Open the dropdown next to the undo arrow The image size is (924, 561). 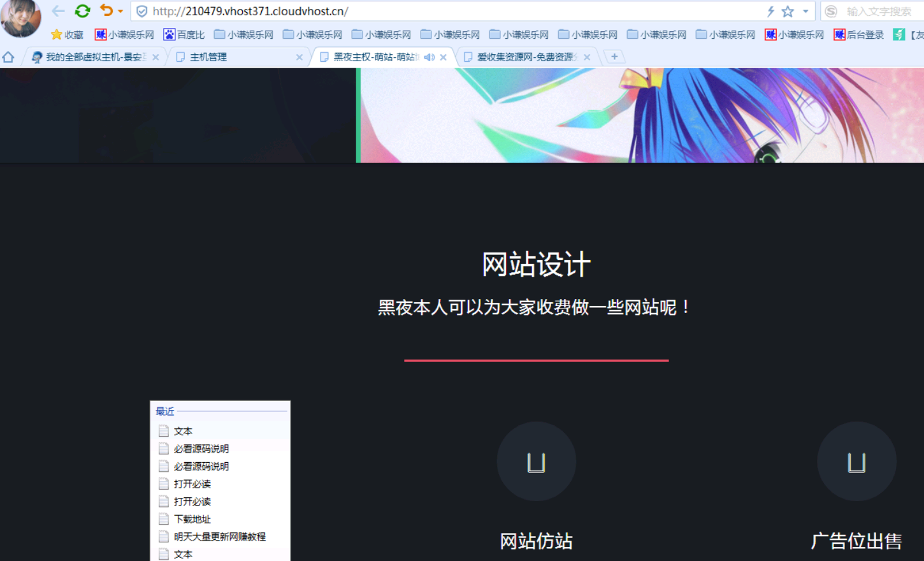point(120,11)
